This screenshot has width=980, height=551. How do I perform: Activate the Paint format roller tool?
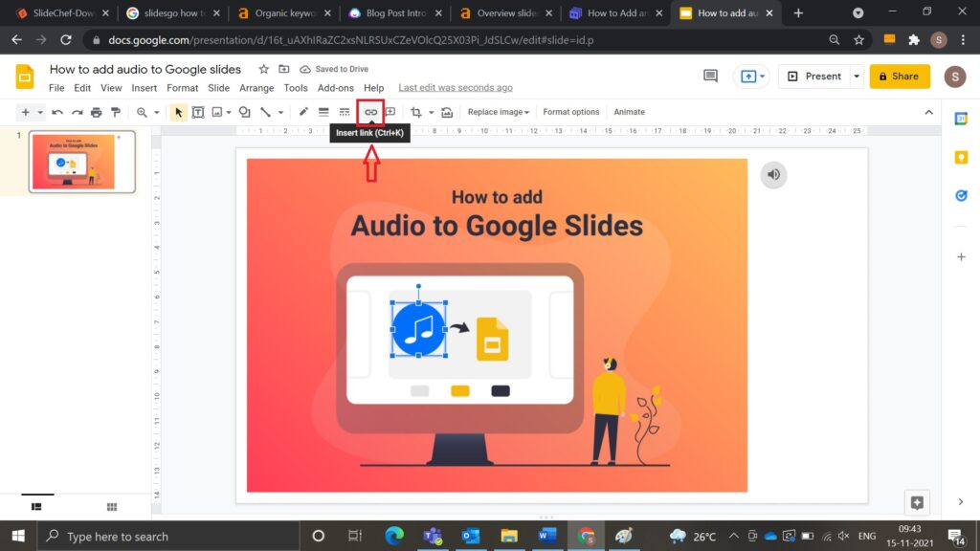click(116, 113)
